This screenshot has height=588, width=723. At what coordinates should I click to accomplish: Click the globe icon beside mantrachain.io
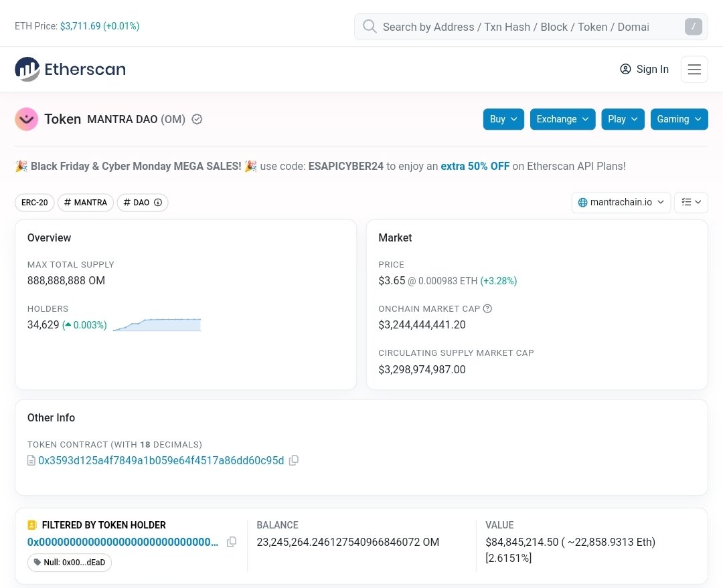[x=583, y=202]
